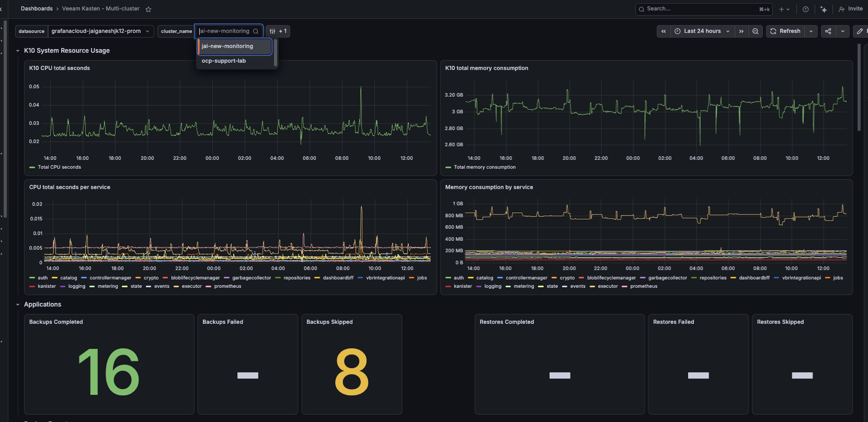This screenshot has height=422, width=868.
Task: Click 'Backups Skipped' panel title
Action: pyautogui.click(x=329, y=322)
